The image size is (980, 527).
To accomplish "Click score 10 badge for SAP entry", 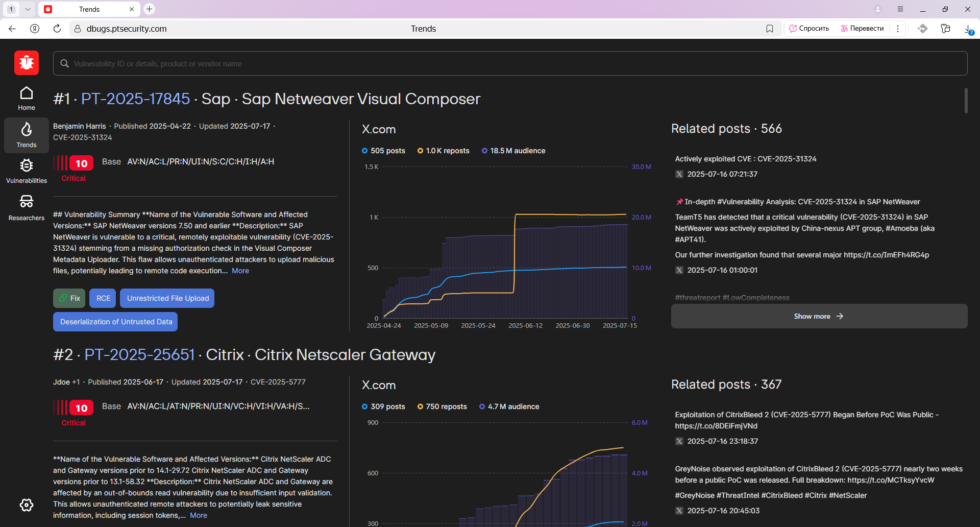I will tap(81, 163).
